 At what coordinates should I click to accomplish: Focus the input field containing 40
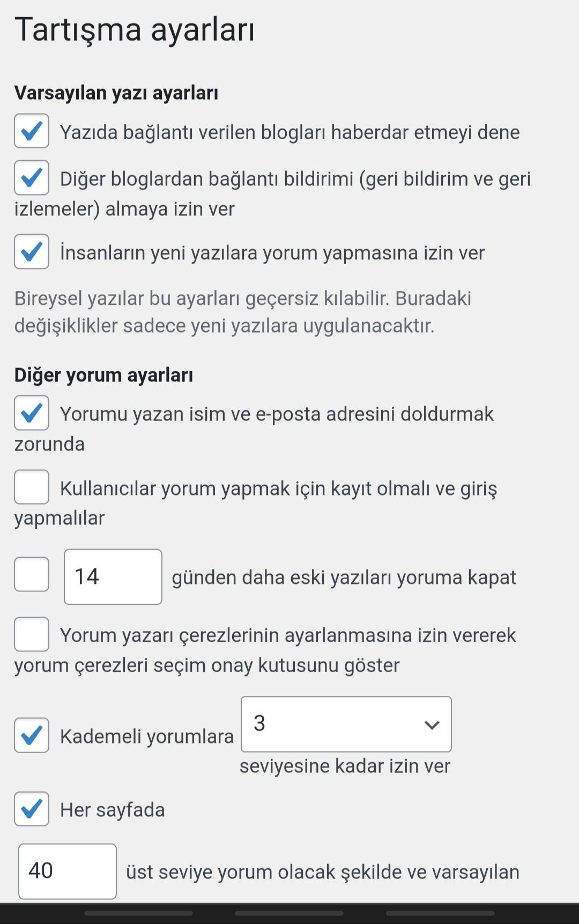(x=68, y=872)
